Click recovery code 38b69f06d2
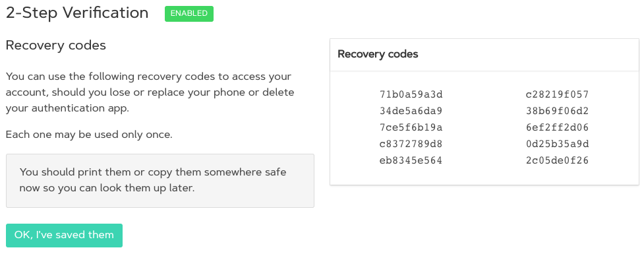Image resolution: width=644 pixels, height=254 pixels. [x=558, y=111]
